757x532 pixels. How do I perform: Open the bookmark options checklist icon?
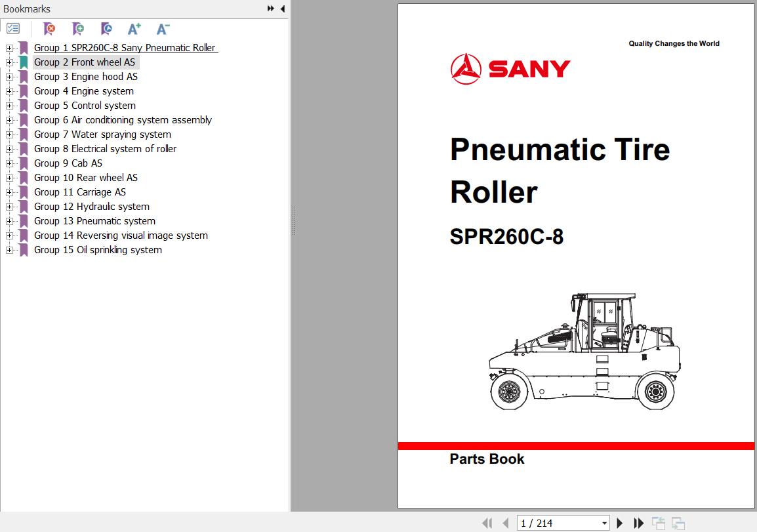click(13, 29)
